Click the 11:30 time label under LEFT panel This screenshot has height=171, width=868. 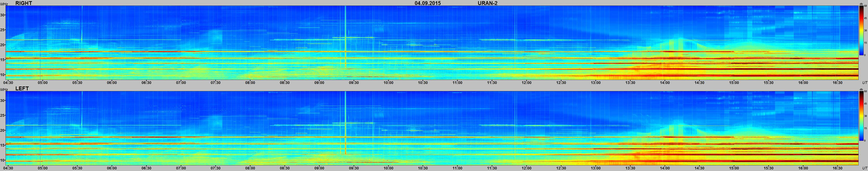click(492, 168)
